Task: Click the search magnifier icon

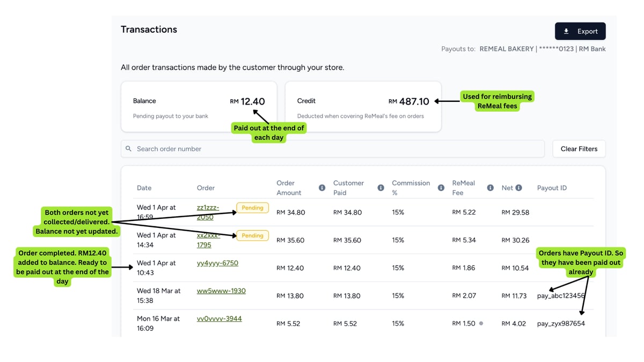Action: click(129, 149)
